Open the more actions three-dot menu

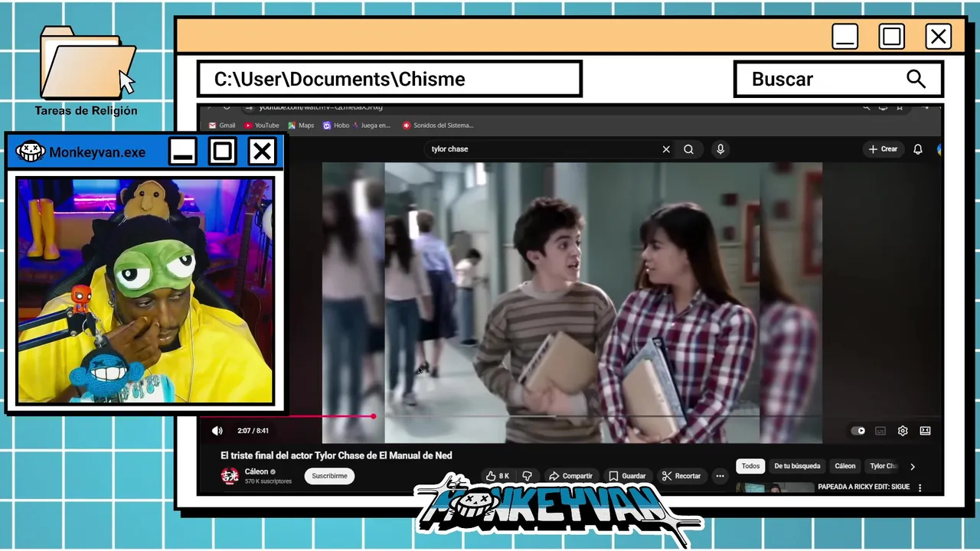720,476
